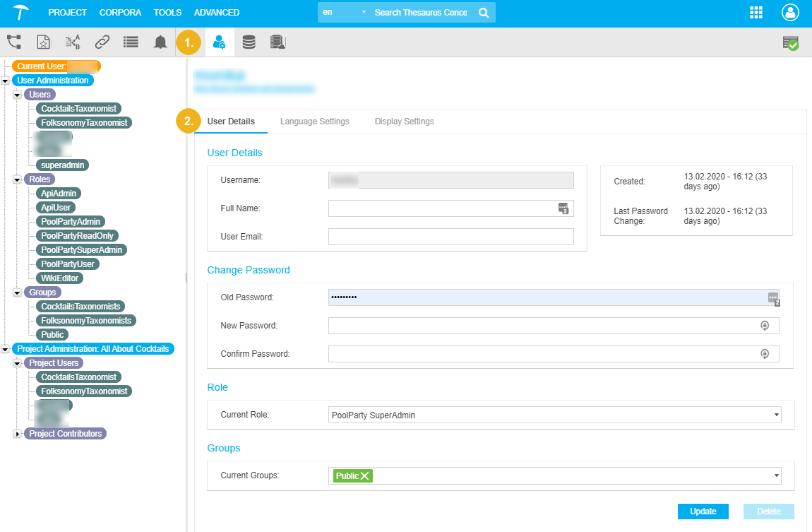Open the applications grid icon
Viewport: 812px width, 532px height.
[x=756, y=13]
